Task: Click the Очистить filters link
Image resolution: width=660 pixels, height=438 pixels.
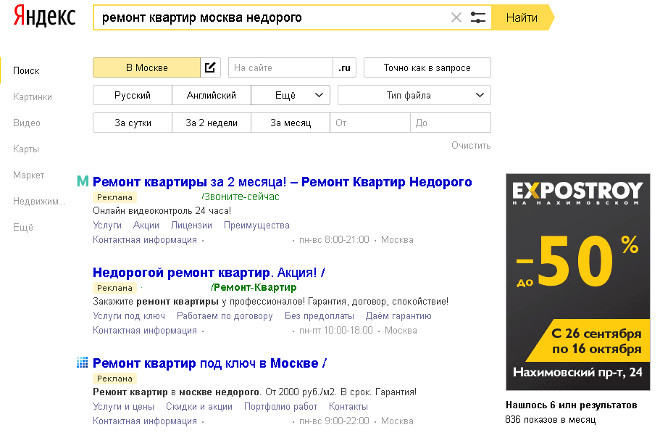Action: pos(471,146)
